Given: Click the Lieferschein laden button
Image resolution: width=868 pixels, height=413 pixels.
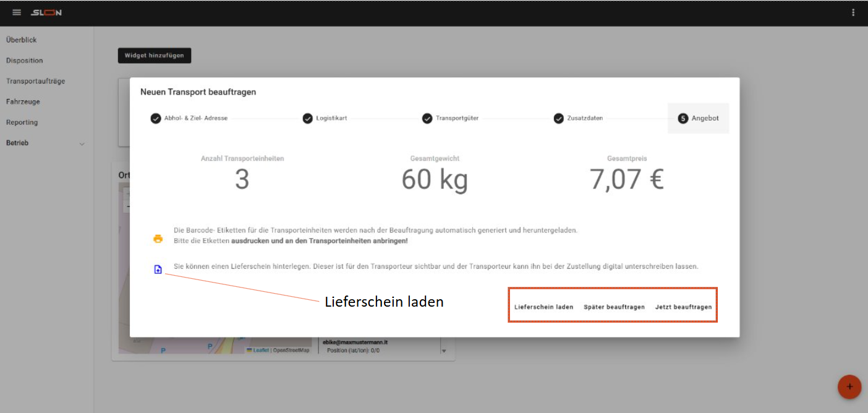Looking at the screenshot, I should 543,307.
